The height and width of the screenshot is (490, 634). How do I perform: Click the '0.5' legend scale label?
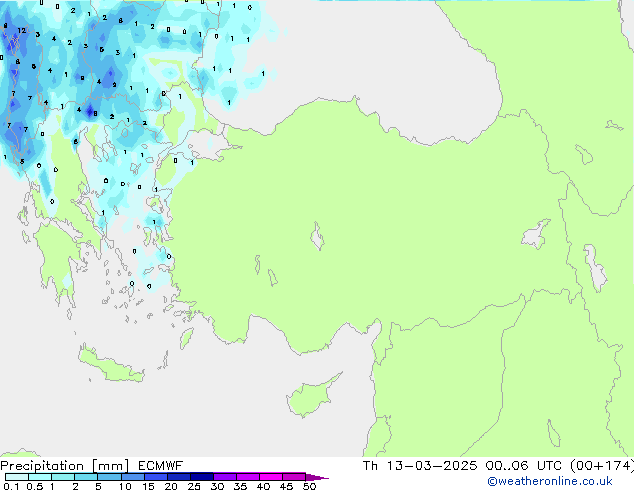(35, 486)
